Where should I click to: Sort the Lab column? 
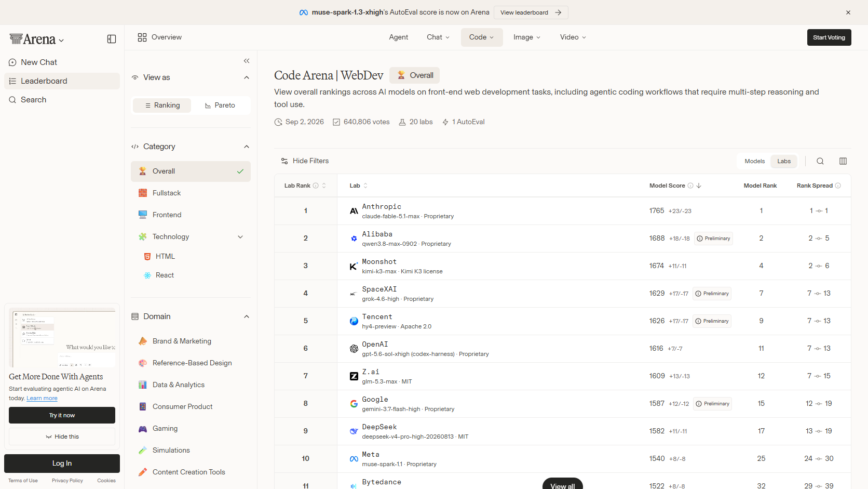365,186
